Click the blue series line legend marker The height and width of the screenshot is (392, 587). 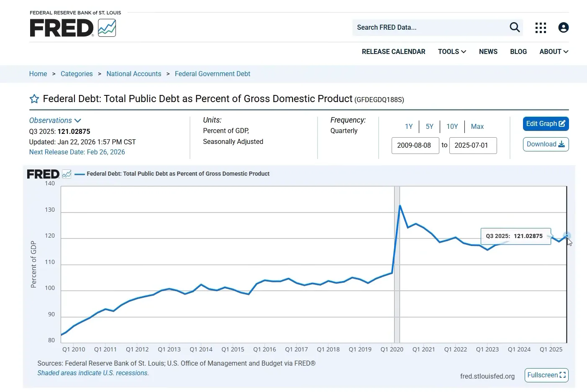pos(79,174)
